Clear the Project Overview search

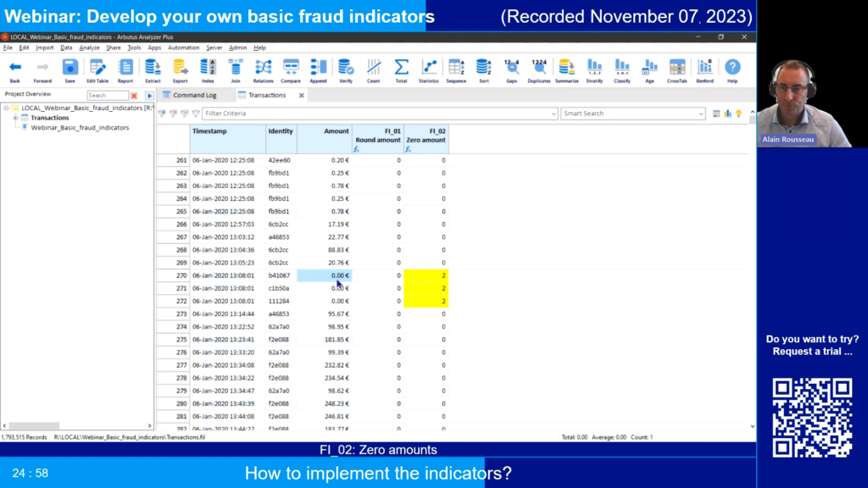click(x=134, y=96)
